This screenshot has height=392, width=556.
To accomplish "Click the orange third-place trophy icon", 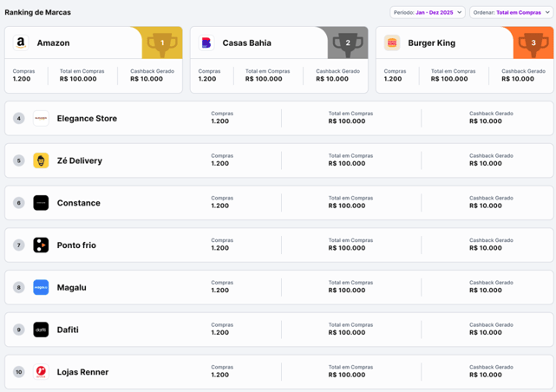I will tap(533, 44).
